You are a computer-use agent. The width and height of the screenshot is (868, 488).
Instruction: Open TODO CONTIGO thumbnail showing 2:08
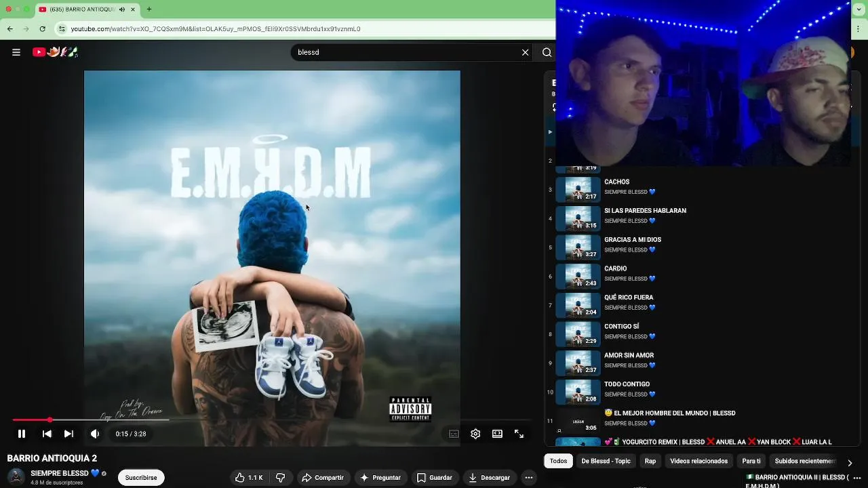(x=578, y=392)
